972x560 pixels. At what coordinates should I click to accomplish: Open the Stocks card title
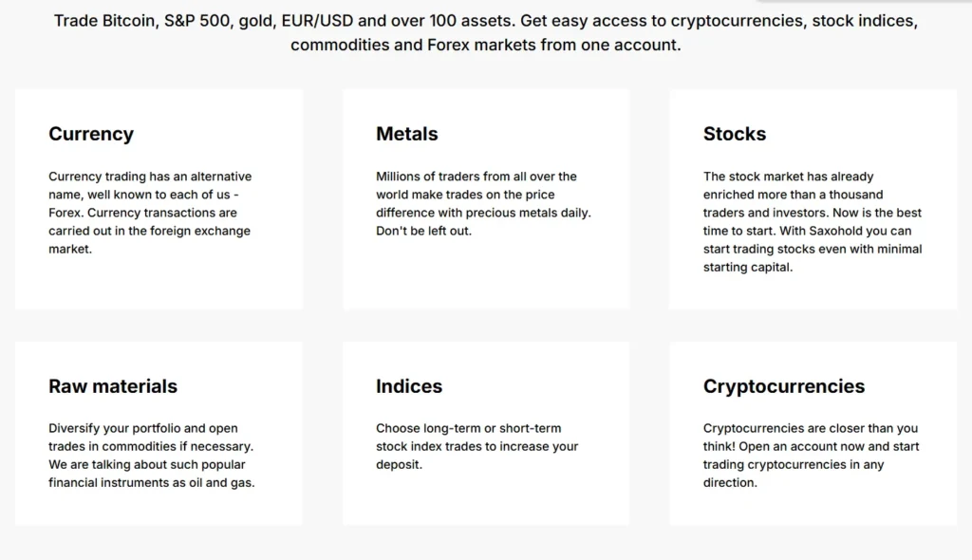(734, 134)
